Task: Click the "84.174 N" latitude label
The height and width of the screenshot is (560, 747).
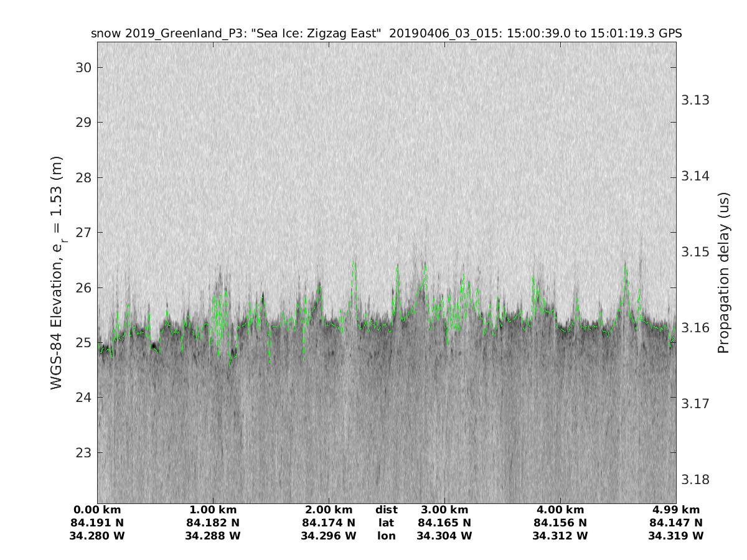Action: pyautogui.click(x=329, y=523)
